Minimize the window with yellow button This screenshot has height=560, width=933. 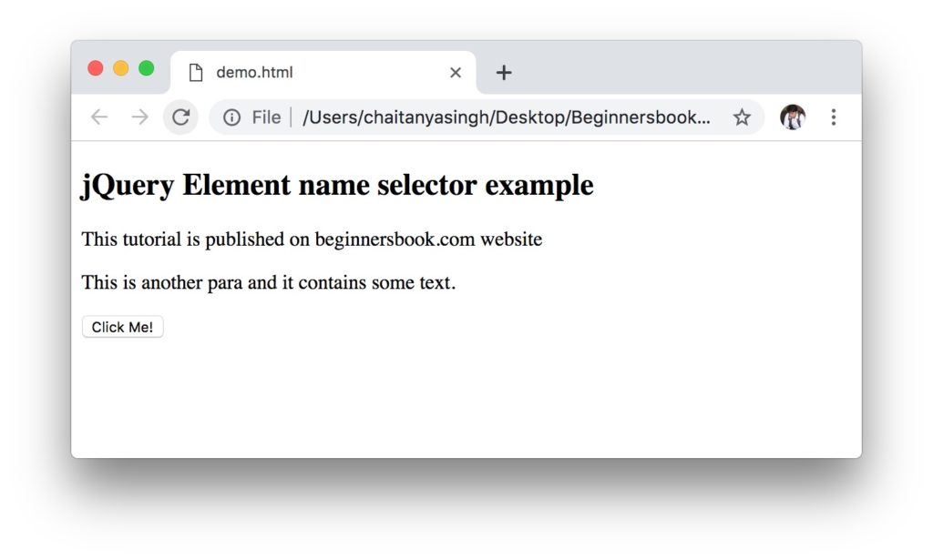pos(121,68)
